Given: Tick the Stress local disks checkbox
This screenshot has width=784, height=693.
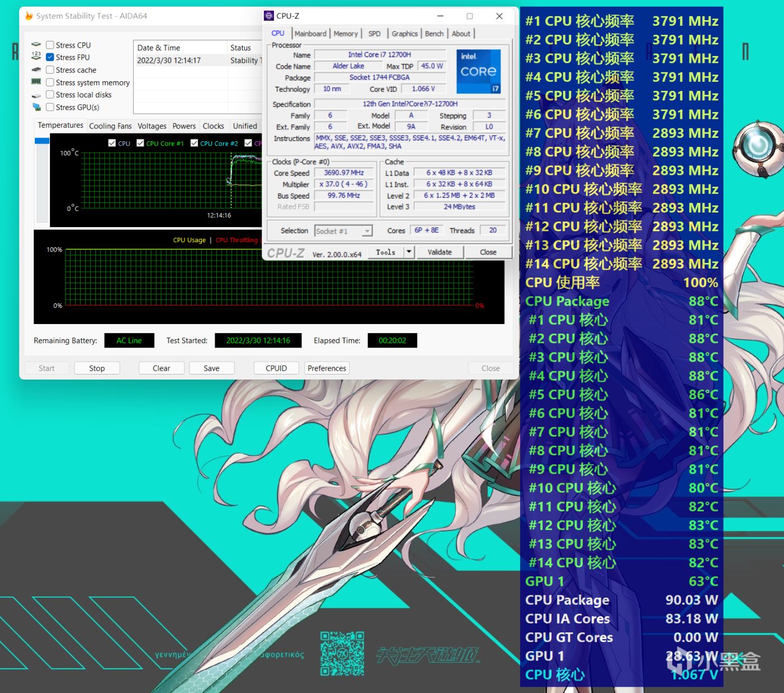Looking at the screenshot, I should (x=50, y=95).
